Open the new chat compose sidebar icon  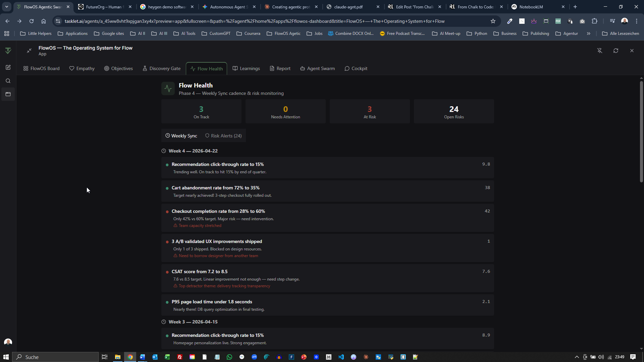click(8, 67)
